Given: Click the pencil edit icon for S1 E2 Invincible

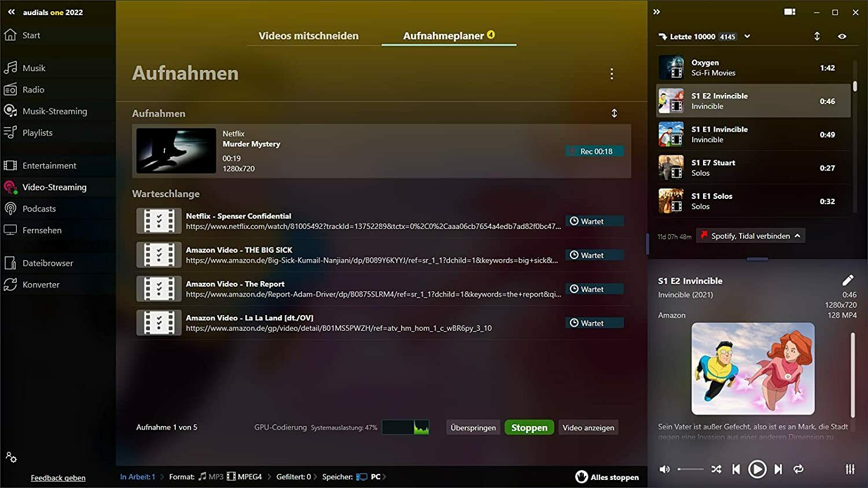Looking at the screenshot, I should coord(848,280).
